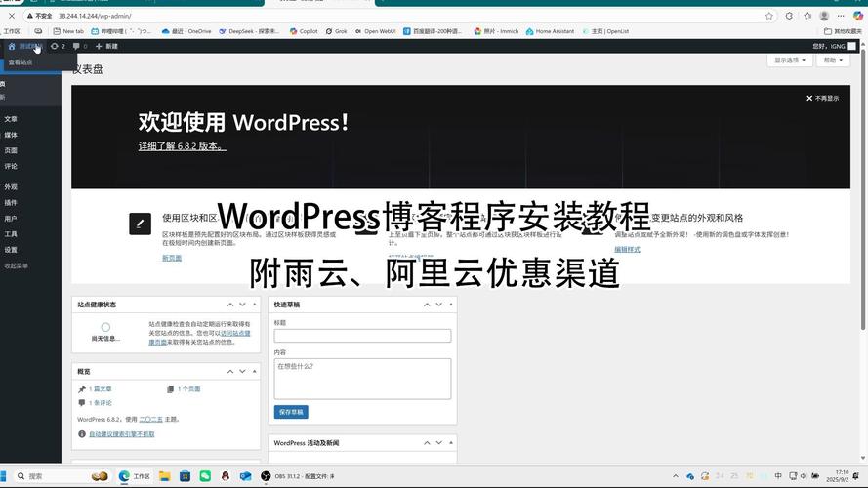The image size is (868, 488).
Task: Open the Grok bookmark
Action: (336, 31)
